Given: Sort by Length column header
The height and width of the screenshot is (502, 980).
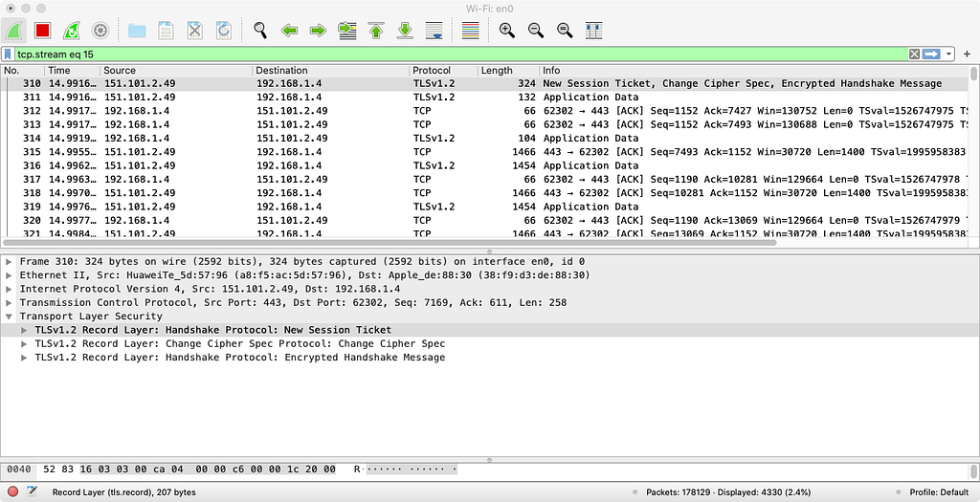Looking at the screenshot, I should [x=509, y=71].
